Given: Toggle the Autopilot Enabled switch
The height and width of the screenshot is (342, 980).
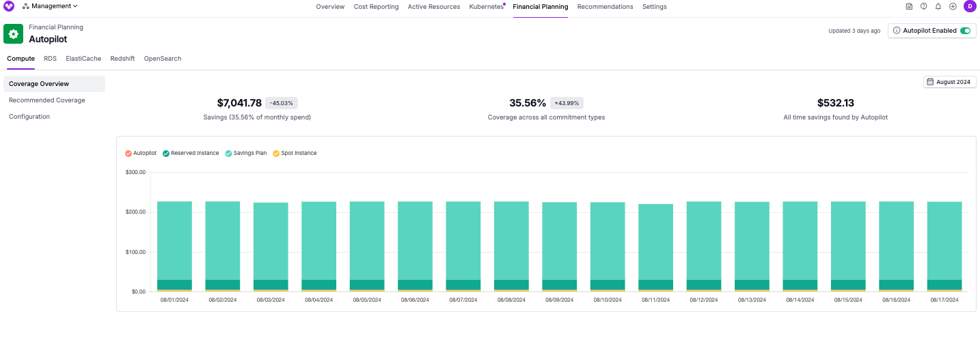Looking at the screenshot, I should 965,31.
